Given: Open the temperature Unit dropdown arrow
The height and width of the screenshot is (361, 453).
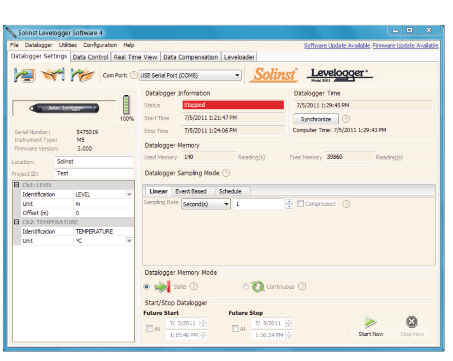Looking at the screenshot, I should click(129, 240).
